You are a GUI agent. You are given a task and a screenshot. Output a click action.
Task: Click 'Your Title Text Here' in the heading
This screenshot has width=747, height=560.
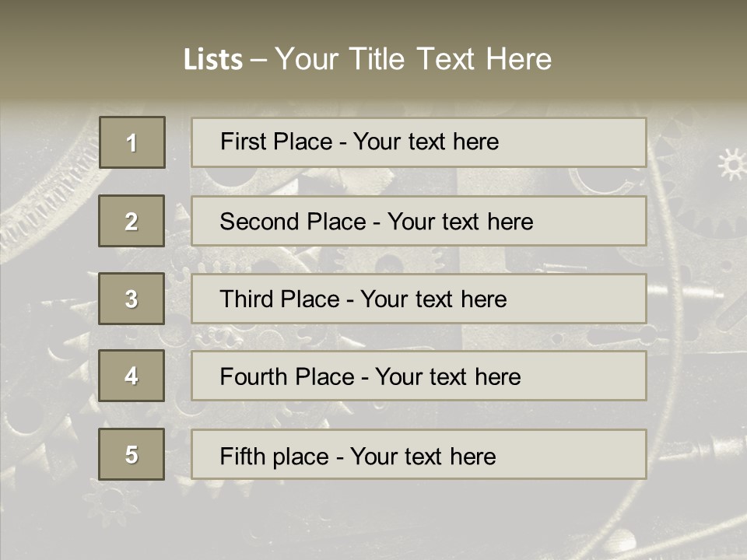point(413,59)
